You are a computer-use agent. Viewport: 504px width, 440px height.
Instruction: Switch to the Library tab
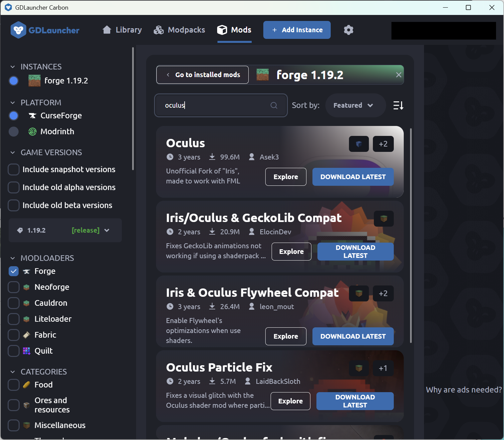(122, 30)
